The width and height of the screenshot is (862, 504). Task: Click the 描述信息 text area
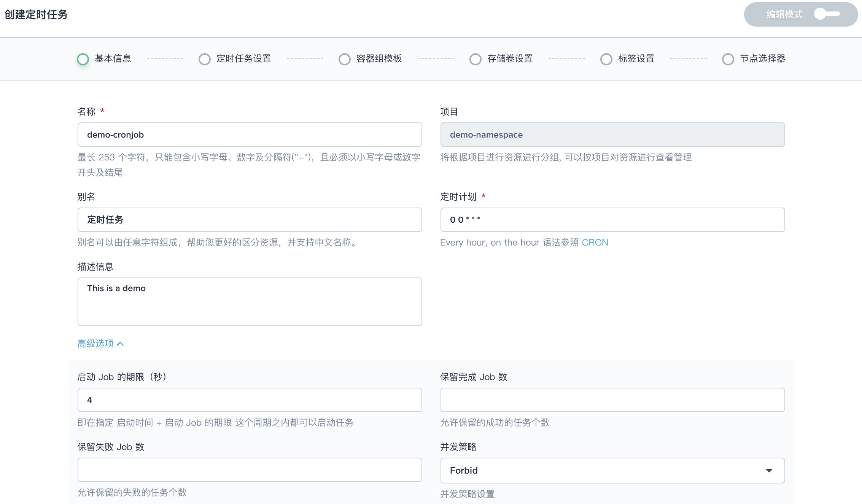[x=250, y=302]
